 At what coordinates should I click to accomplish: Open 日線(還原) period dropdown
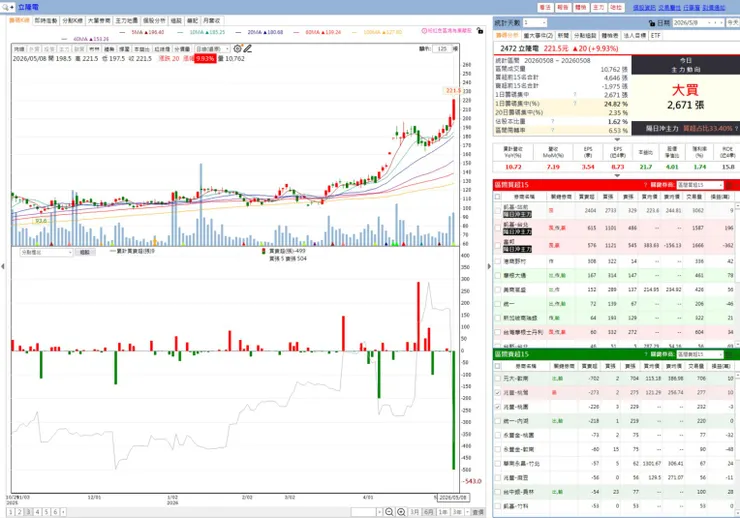[x=212, y=49]
